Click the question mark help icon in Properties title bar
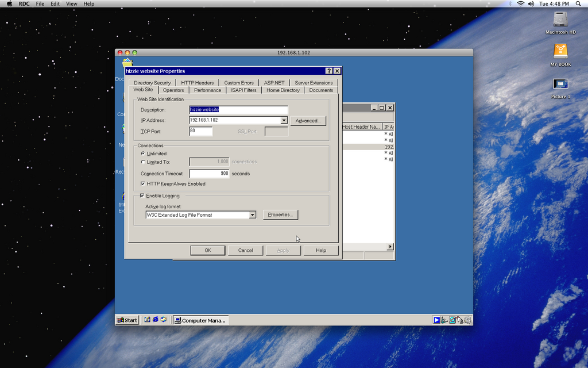Image resolution: width=588 pixels, height=368 pixels. [329, 71]
